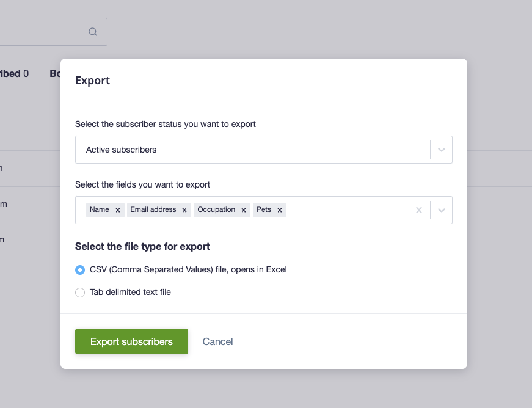Clear all selected export fields
This screenshot has height=408, width=532.
[419, 210]
